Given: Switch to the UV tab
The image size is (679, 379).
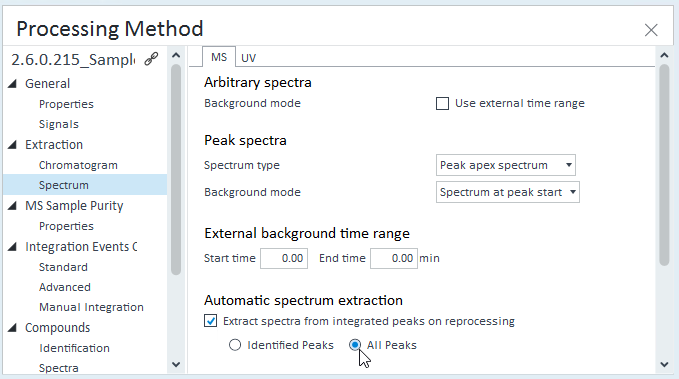Looking at the screenshot, I should click(x=249, y=58).
